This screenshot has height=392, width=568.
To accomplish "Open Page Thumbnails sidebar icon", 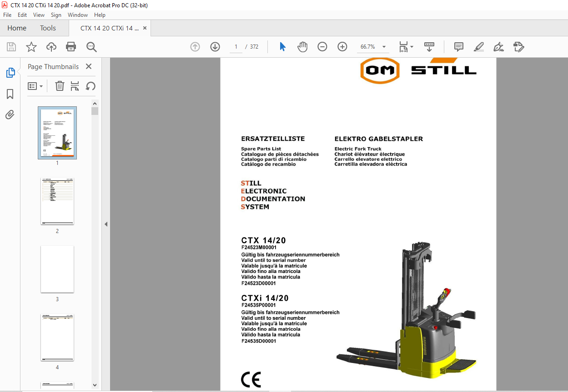I will pos(10,73).
